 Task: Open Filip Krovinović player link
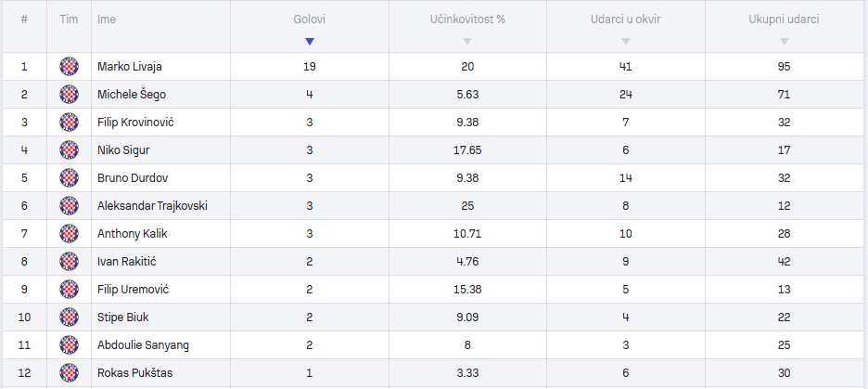(135, 123)
